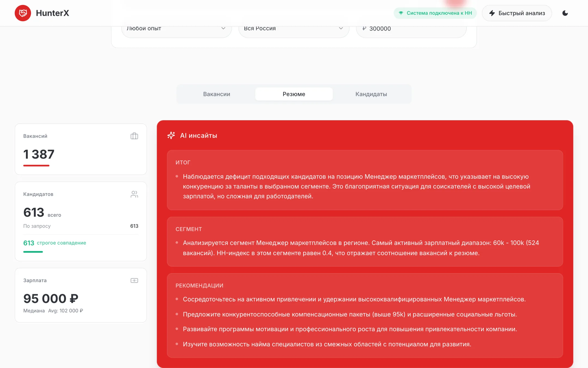The width and height of the screenshot is (588, 368).
Task: Click the AI инсайты heading
Action: pyautogui.click(x=198, y=135)
